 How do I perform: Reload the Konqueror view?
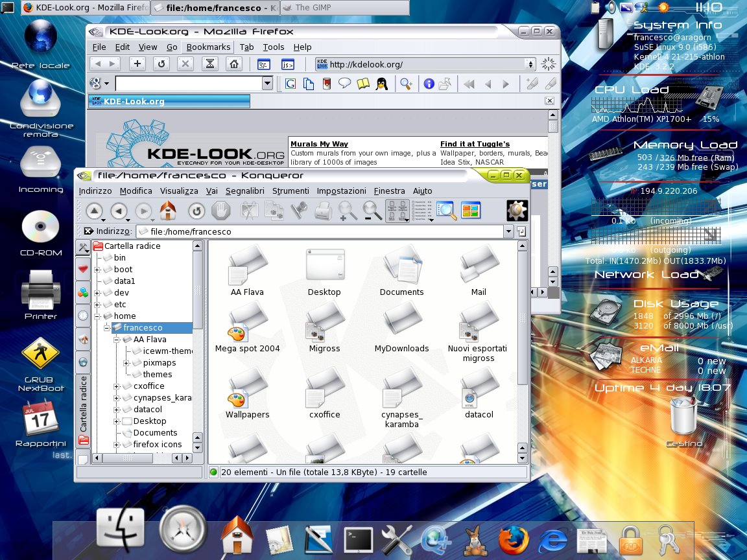[x=196, y=211]
